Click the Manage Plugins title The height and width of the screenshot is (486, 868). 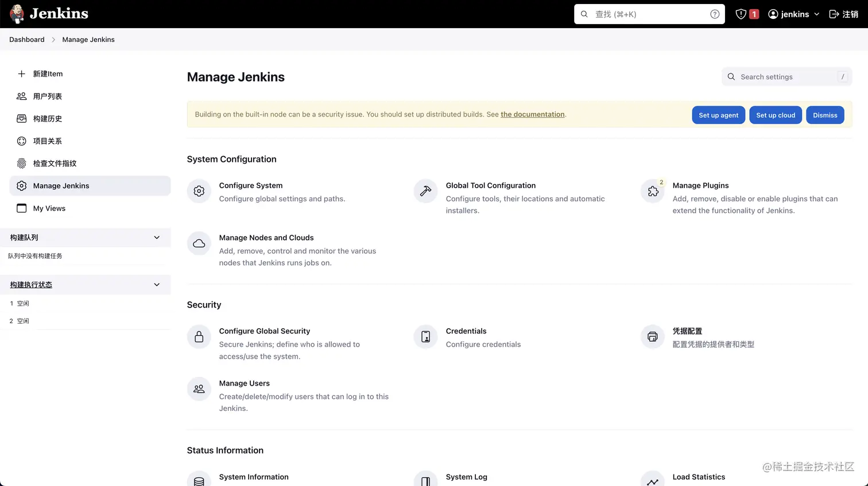point(701,185)
